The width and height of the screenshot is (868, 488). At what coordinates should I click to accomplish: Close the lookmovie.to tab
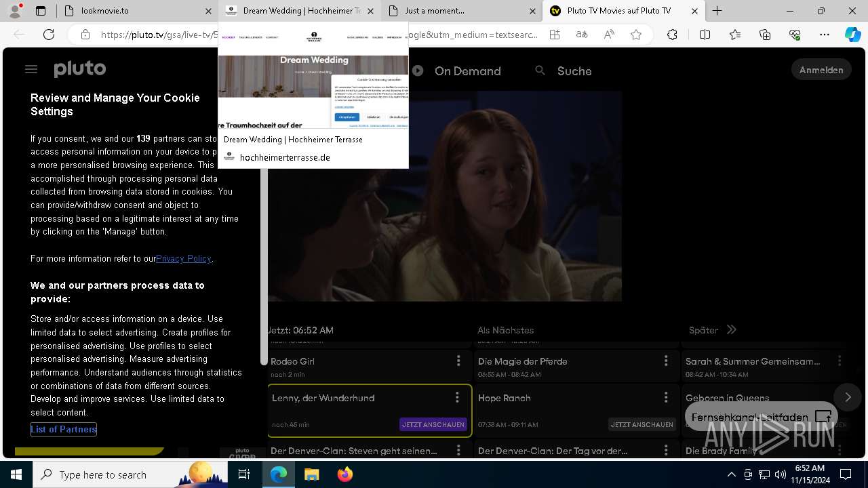click(209, 11)
